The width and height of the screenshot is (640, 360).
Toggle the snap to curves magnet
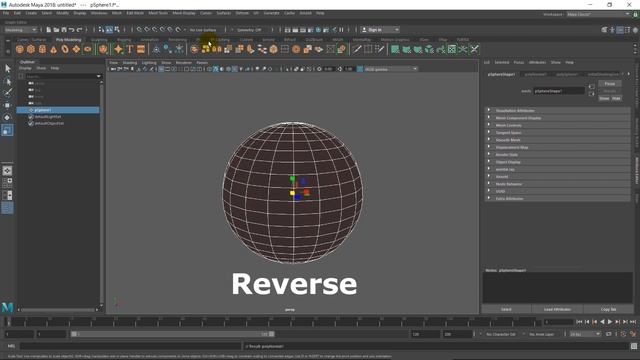pyautogui.click(x=147, y=30)
